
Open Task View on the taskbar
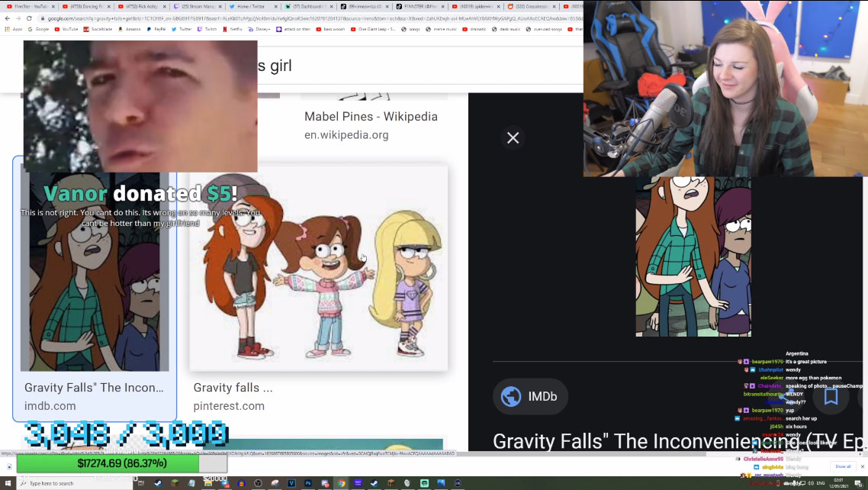[x=141, y=483]
